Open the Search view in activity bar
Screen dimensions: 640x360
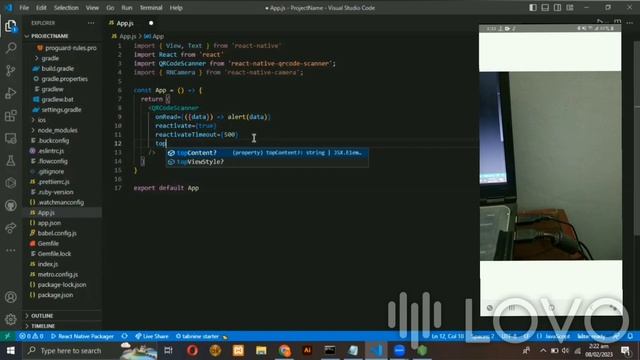(11, 48)
